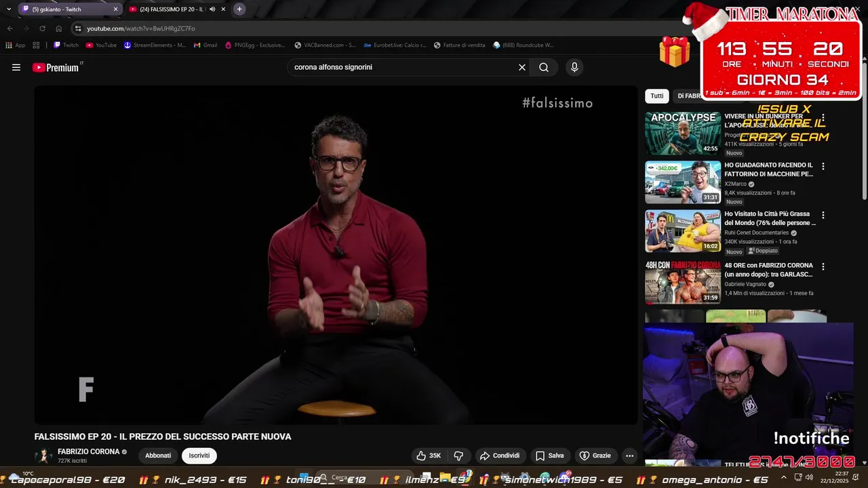Click the video title FALSISSIMO EP 20
Image resolution: width=868 pixels, height=488 pixels.
click(x=163, y=436)
